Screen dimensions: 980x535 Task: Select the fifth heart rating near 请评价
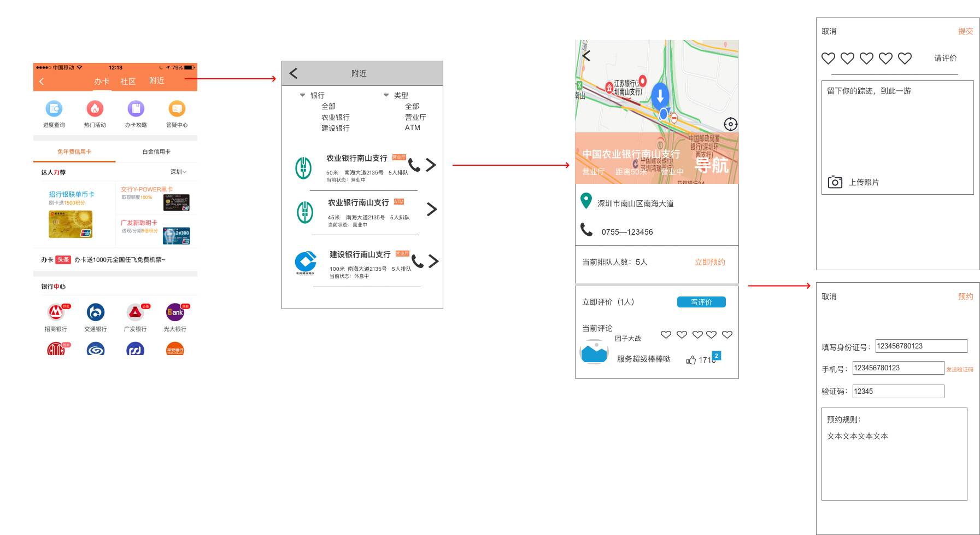point(905,58)
